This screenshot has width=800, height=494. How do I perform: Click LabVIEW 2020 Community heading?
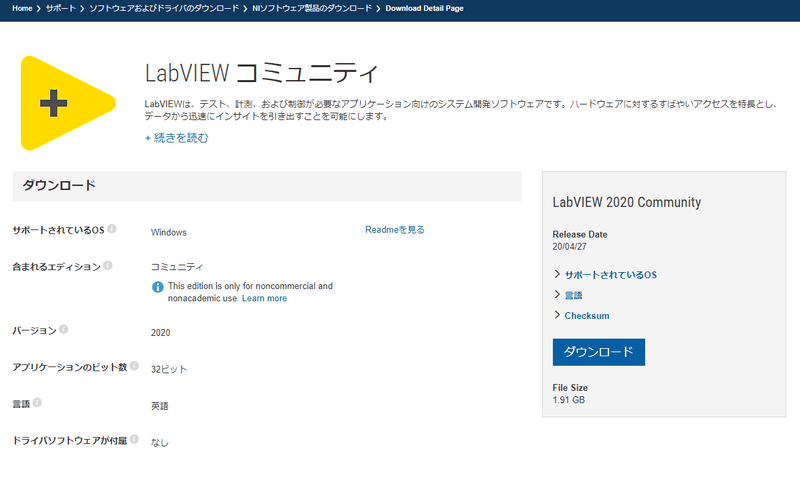click(627, 202)
